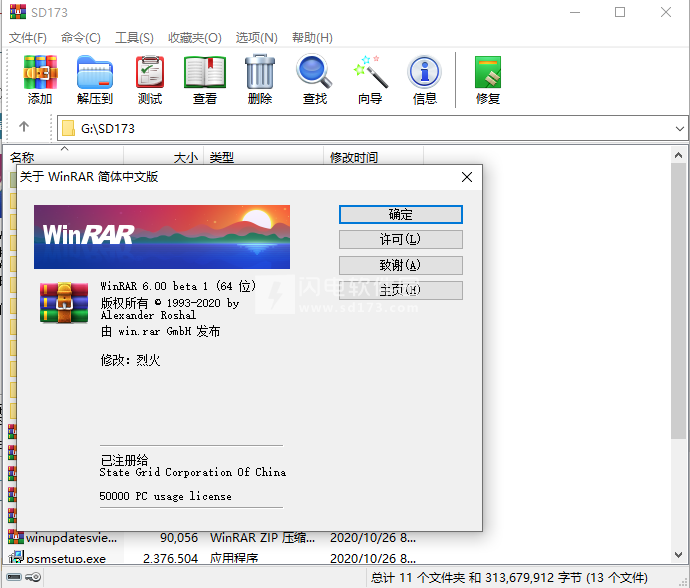Run the Test (测试) archive tool

coord(150,80)
